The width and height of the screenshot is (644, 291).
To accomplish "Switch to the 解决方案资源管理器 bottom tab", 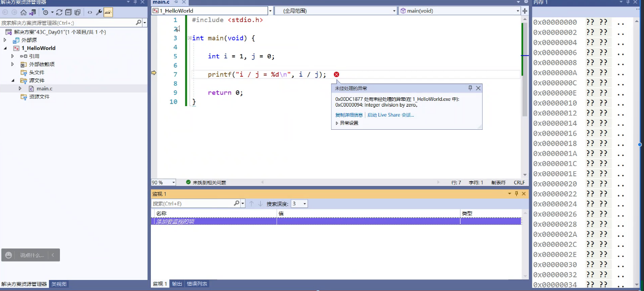I will pos(24,284).
